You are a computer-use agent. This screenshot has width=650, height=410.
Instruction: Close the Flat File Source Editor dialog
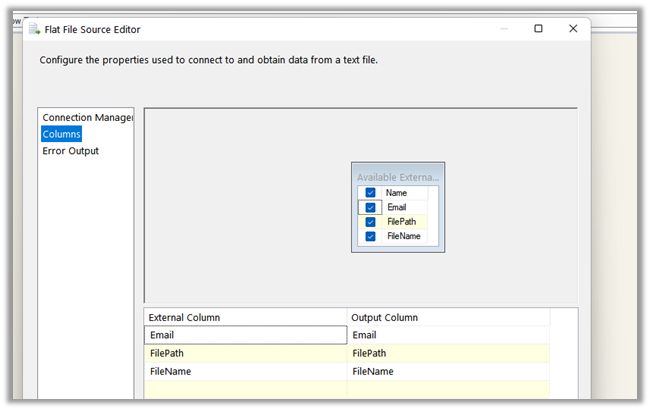573,29
